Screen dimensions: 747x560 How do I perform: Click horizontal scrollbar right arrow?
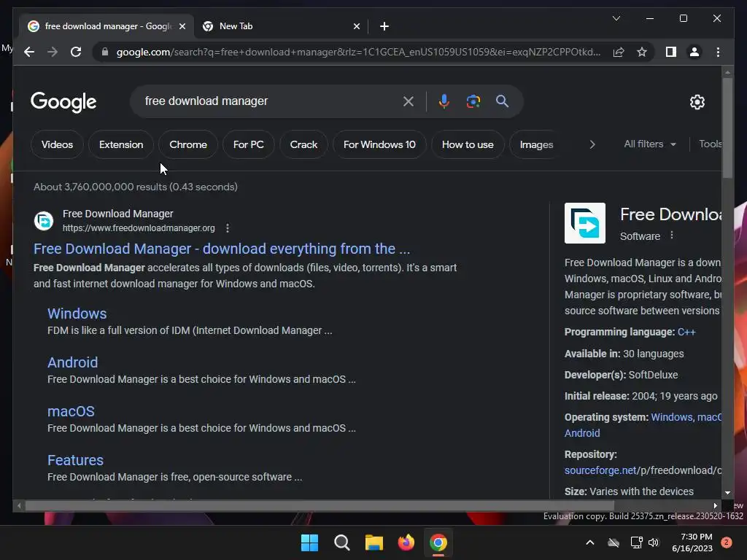click(x=715, y=506)
